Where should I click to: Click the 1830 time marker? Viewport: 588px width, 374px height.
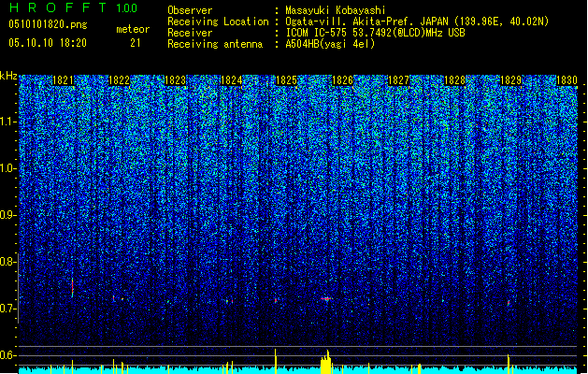click(566, 80)
